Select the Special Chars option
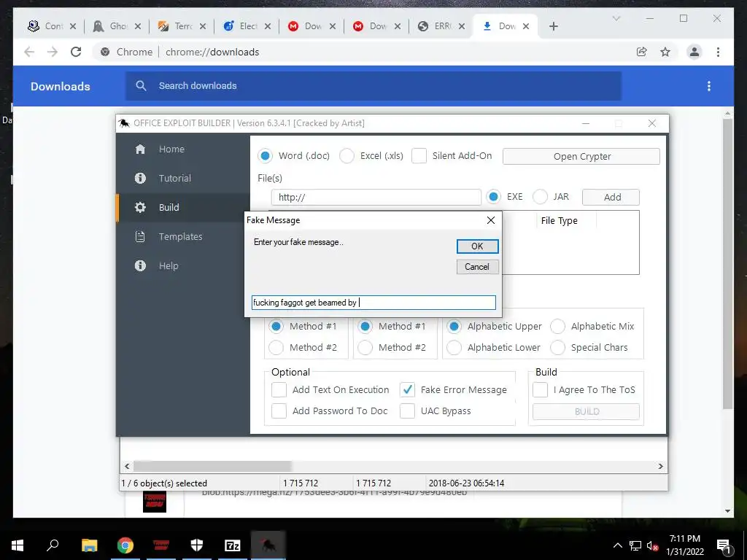The height and width of the screenshot is (560, 747). [x=558, y=348]
